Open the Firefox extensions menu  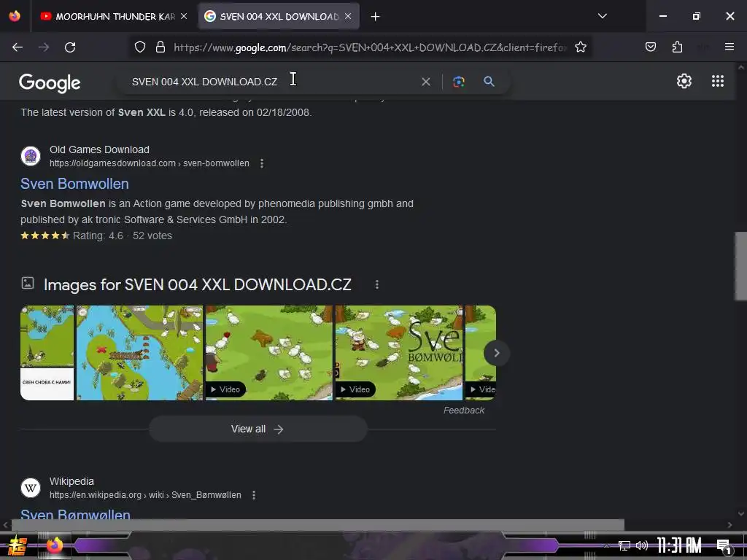[677, 47]
